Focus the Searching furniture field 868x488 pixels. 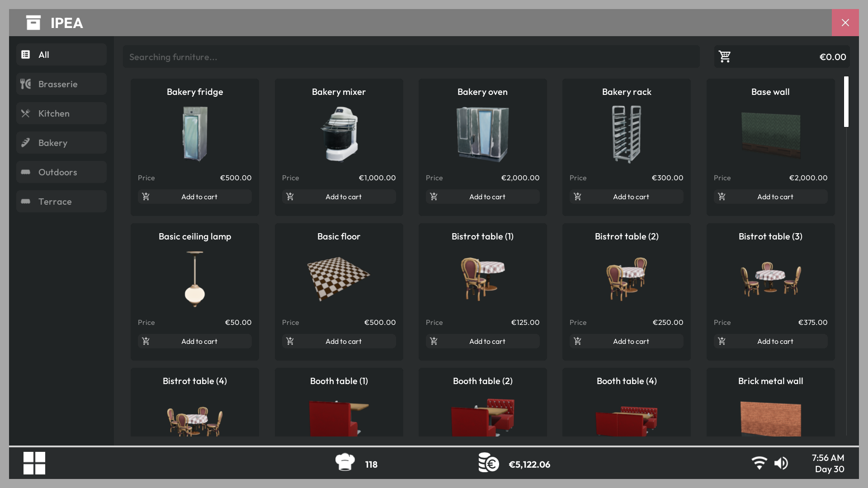[411, 57]
